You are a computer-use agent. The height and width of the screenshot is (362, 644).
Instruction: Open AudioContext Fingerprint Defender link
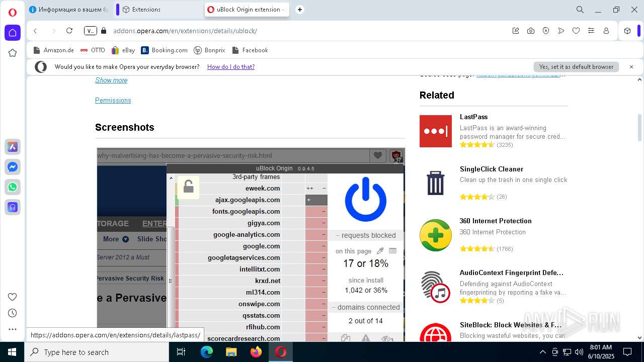coord(512,273)
